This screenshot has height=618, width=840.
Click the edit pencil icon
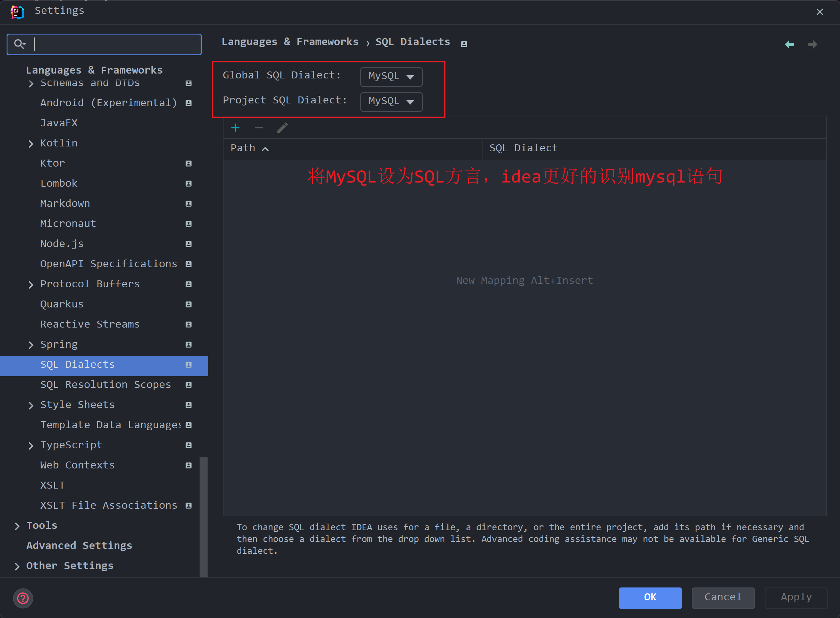tap(283, 128)
